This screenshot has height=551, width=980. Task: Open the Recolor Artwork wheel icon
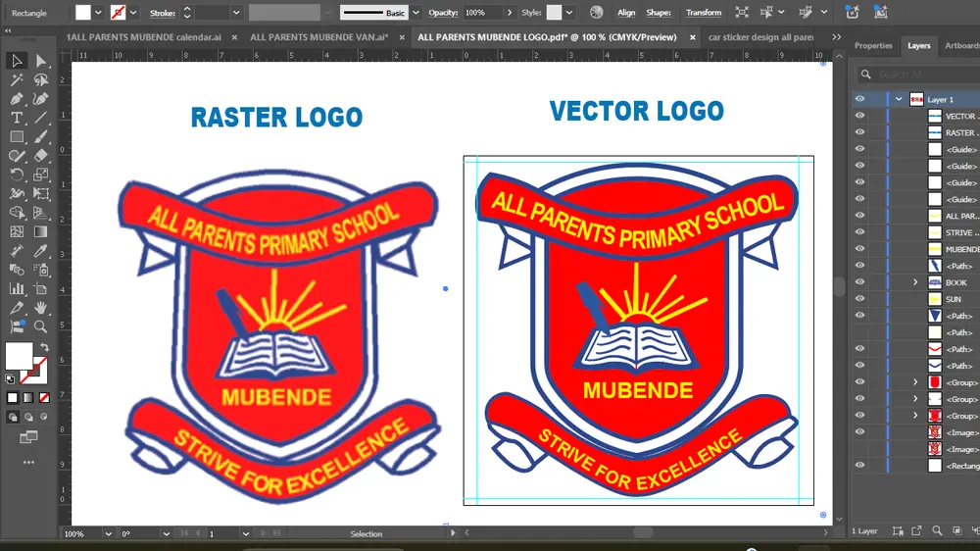(596, 13)
